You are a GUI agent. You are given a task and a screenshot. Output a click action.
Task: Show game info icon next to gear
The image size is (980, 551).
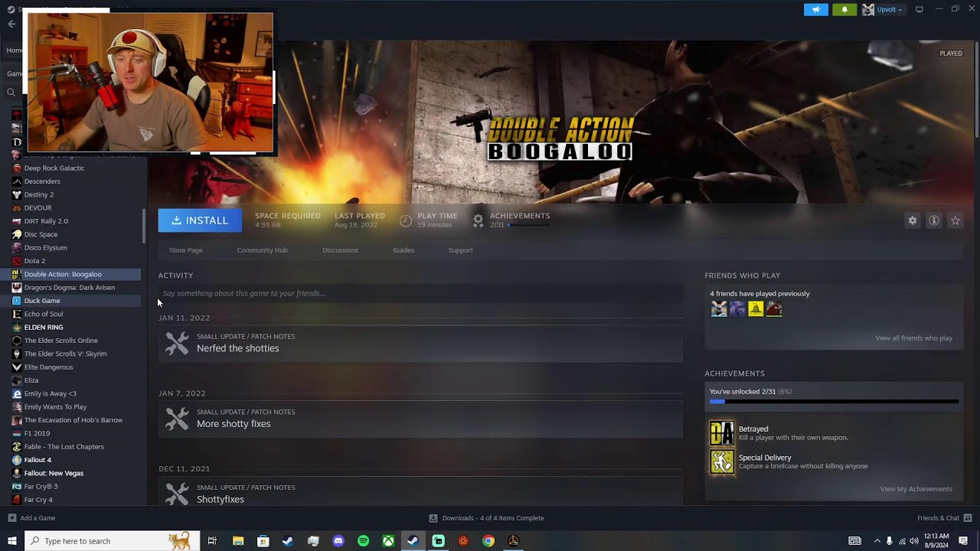coord(934,220)
